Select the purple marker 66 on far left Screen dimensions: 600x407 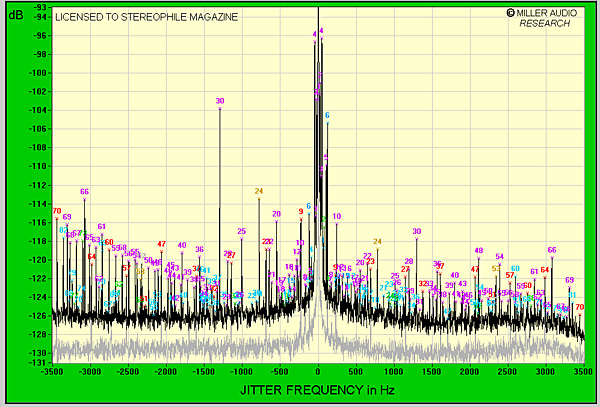coord(84,192)
